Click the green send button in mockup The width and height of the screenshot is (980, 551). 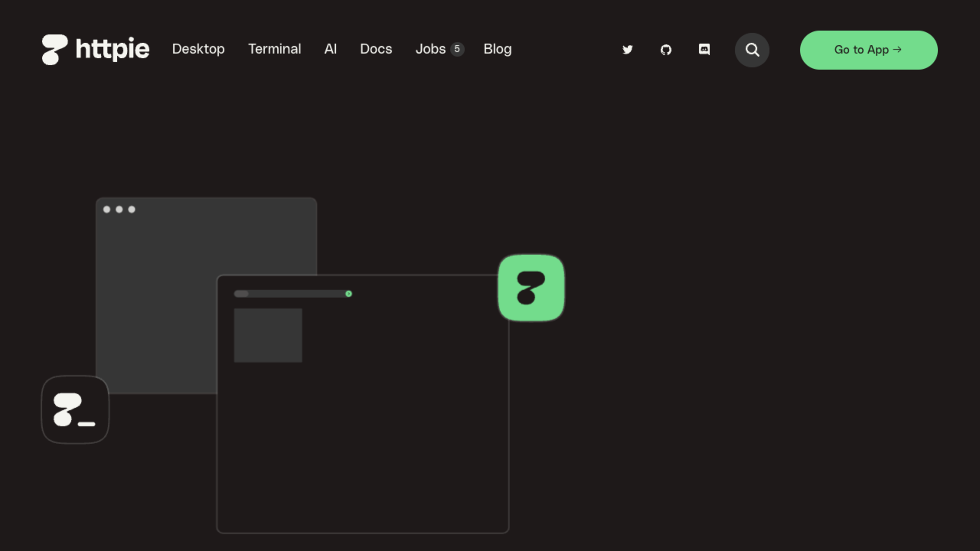click(348, 294)
